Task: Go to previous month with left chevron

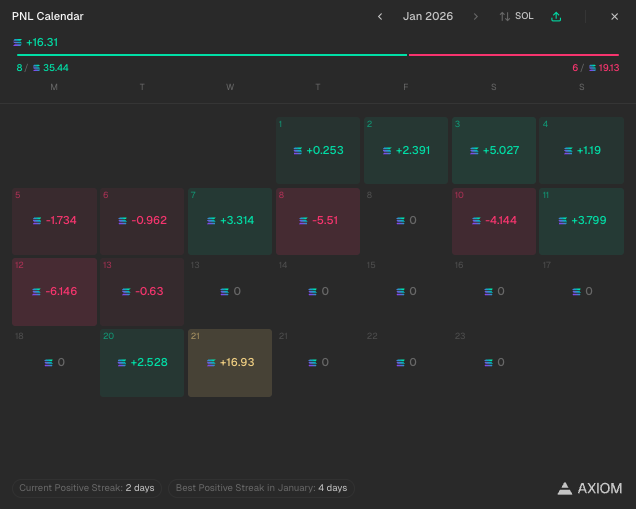Action: tap(380, 17)
